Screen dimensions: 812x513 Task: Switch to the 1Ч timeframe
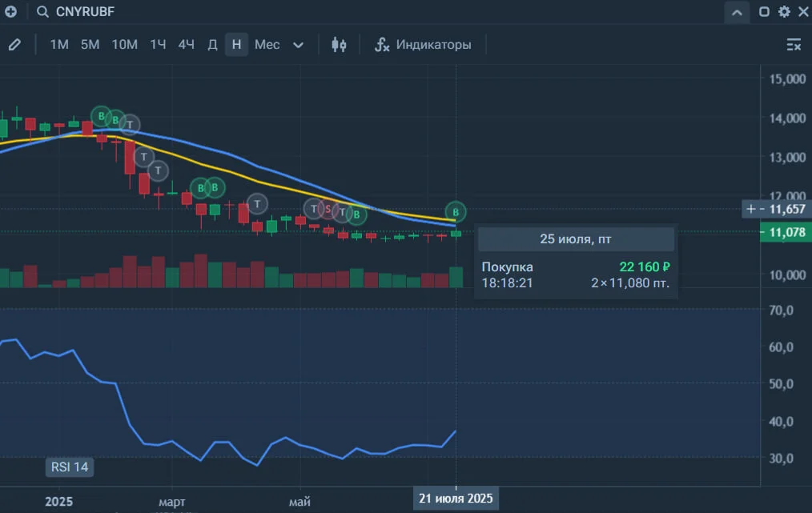[x=158, y=45]
